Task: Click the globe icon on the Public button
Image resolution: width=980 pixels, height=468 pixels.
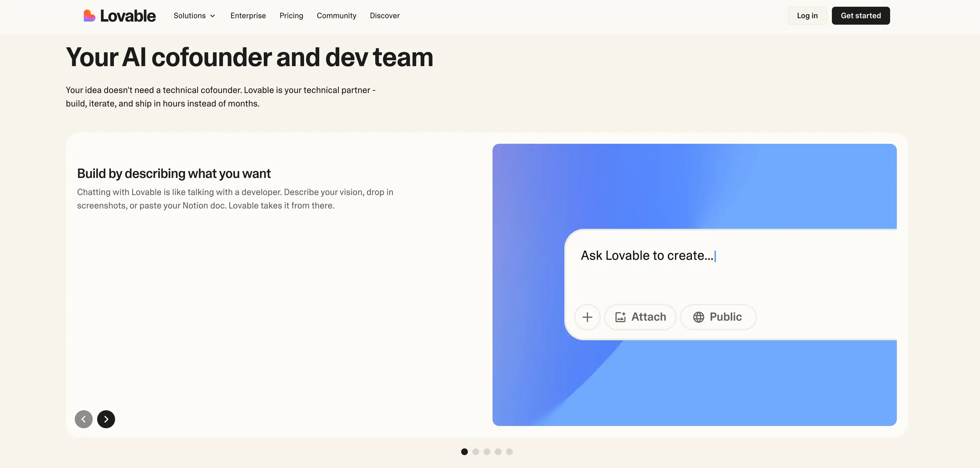Action: [699, 317]
